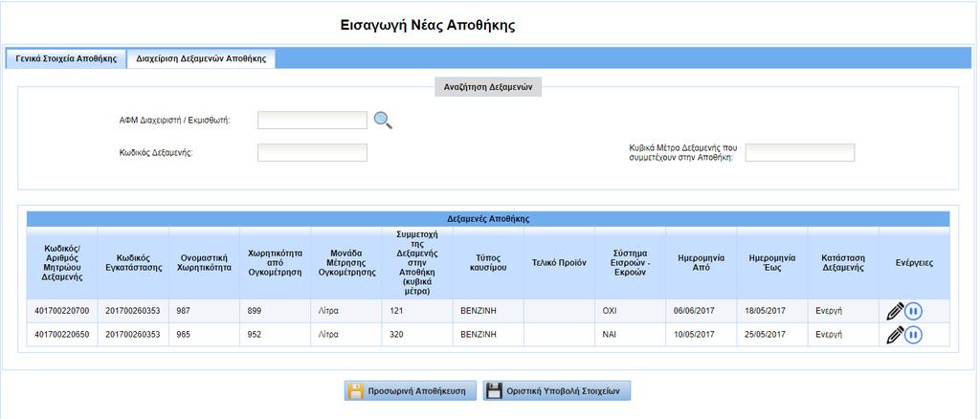Select the Μονάδα Μέτρησης Ογκομέτρησης column header
This screenshot has height=419, width=980.
tap(346, 263)
